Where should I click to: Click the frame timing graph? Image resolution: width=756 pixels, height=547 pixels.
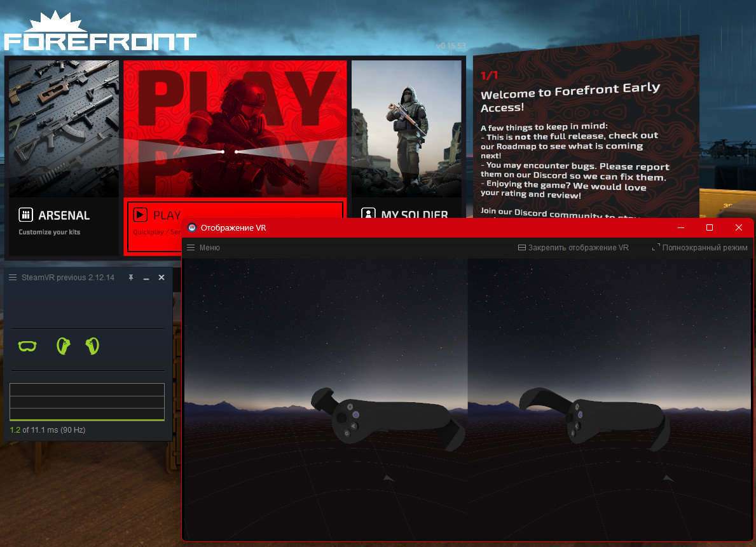[87, 402]
